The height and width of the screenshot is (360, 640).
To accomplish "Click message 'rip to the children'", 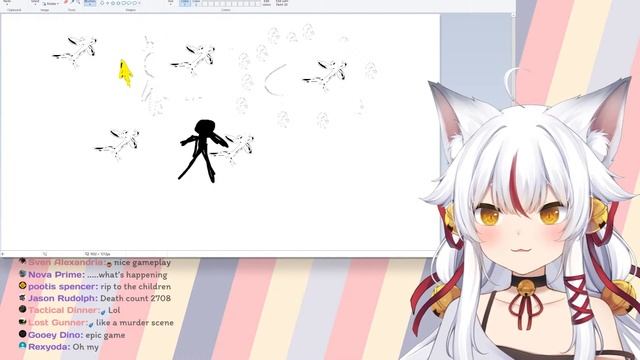I will click(x=136, y=287).
